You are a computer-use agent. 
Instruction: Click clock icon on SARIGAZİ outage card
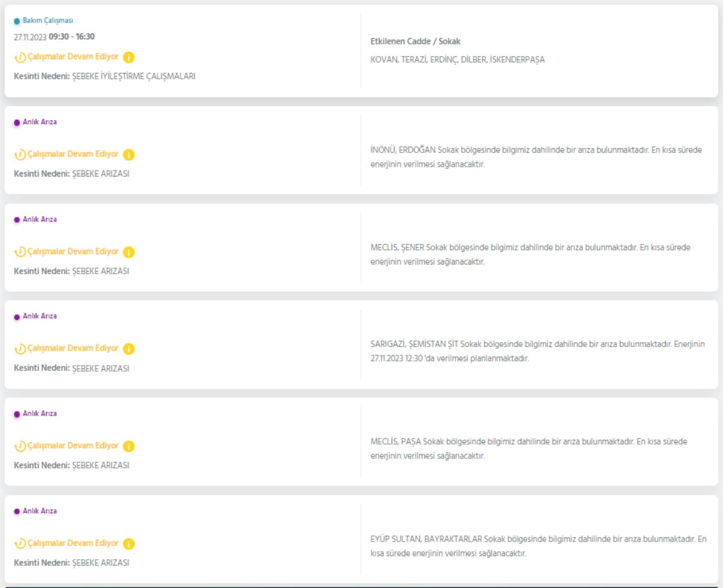point(20,349)
